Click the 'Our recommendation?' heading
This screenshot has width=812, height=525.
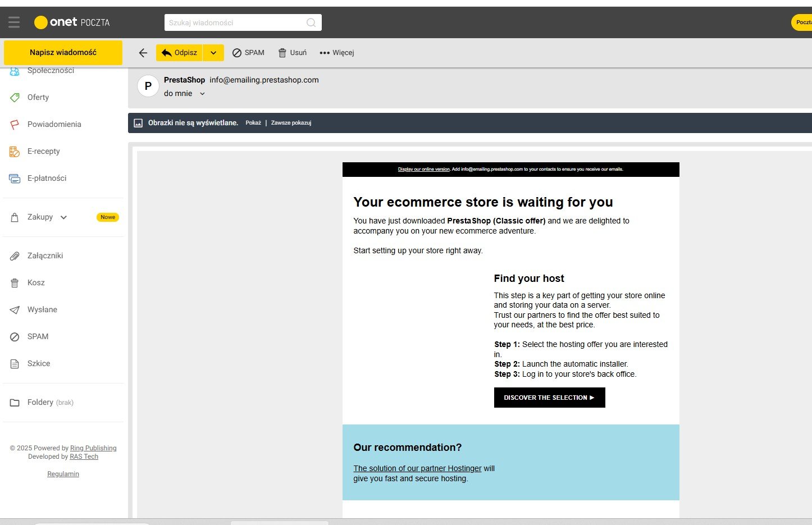pos(407,448)
